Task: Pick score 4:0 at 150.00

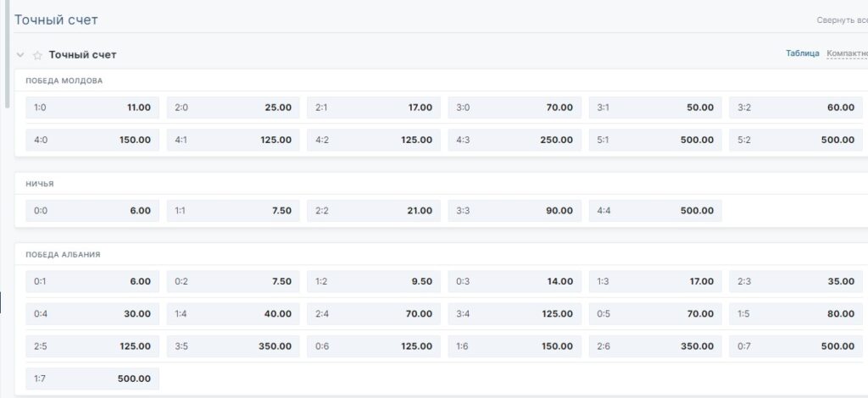Action: pos(92,140)
